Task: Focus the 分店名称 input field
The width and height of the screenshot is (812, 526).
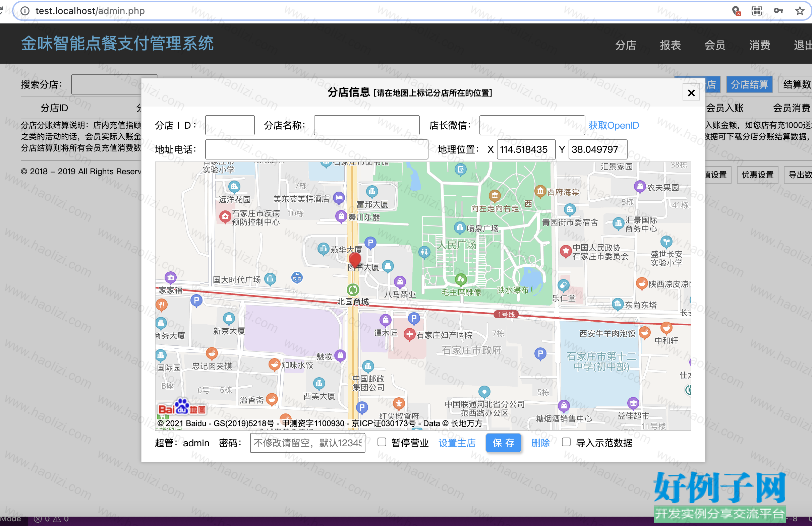Action: 366,125
